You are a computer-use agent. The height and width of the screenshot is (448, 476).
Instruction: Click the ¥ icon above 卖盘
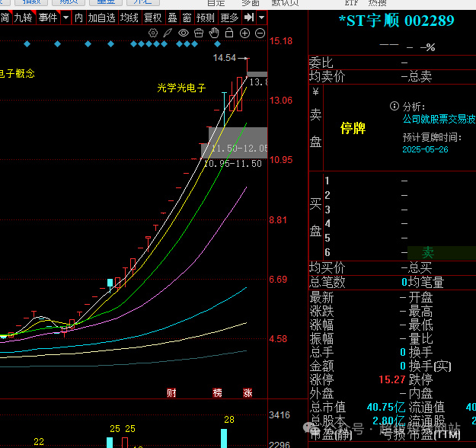(316, 91)
